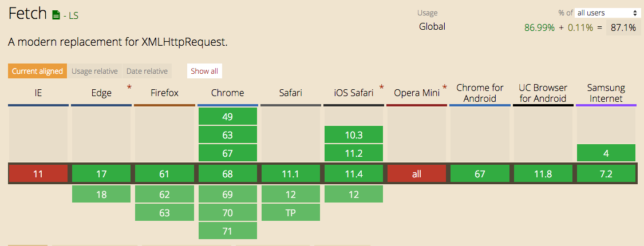The image size is (644, 246).
Task: Switch to Date relative view
Action: click(x=147, y=71)
